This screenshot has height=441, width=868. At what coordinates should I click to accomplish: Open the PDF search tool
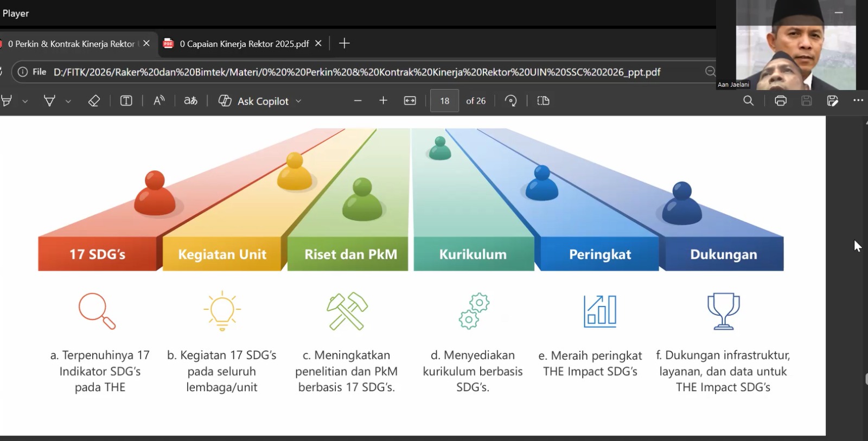[748, 101]
